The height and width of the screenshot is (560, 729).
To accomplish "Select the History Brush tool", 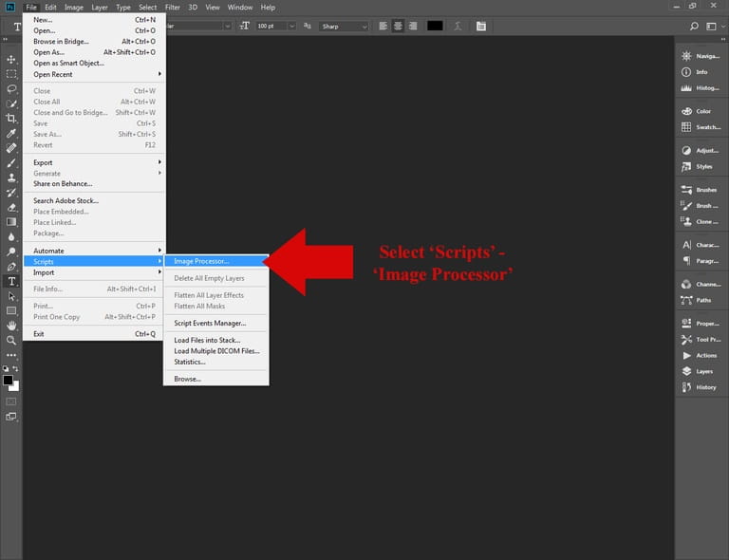I will tap(11, 193).
